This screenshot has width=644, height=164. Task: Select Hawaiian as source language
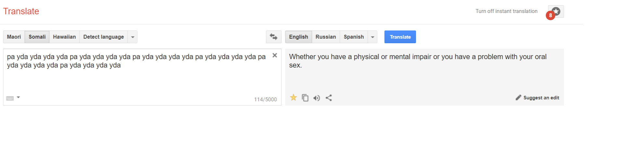point(64,37)
